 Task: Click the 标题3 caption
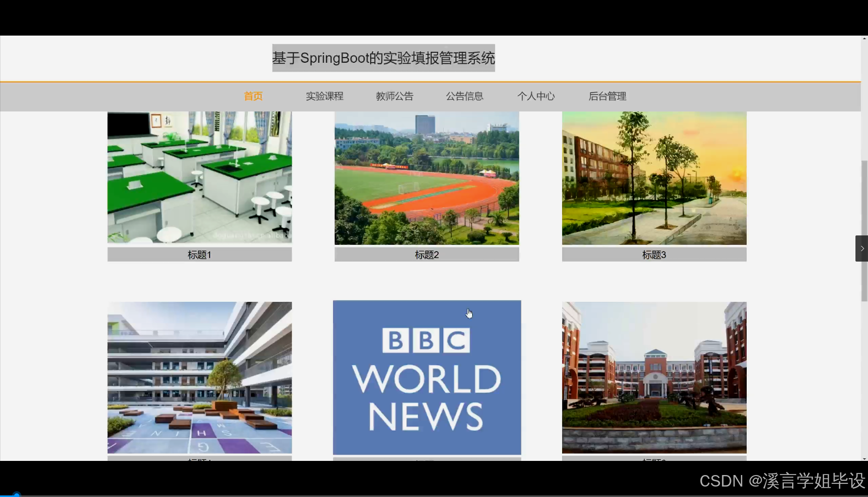pyautogui.click(x=654, y=255)
